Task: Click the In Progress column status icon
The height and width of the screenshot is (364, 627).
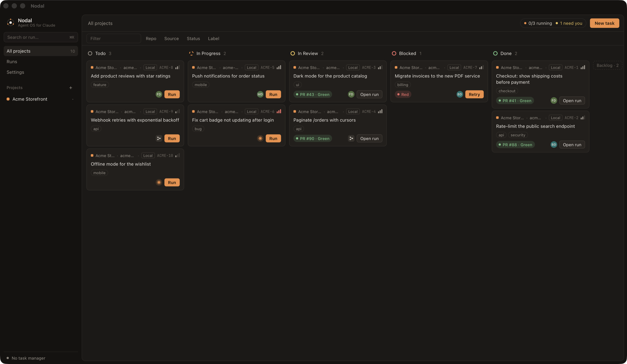Action: [191, 53]
